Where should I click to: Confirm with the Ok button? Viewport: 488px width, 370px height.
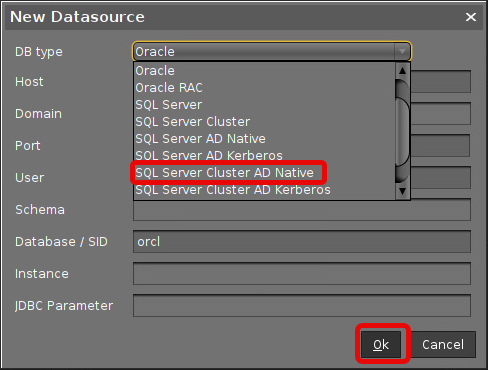pos(381,344)
